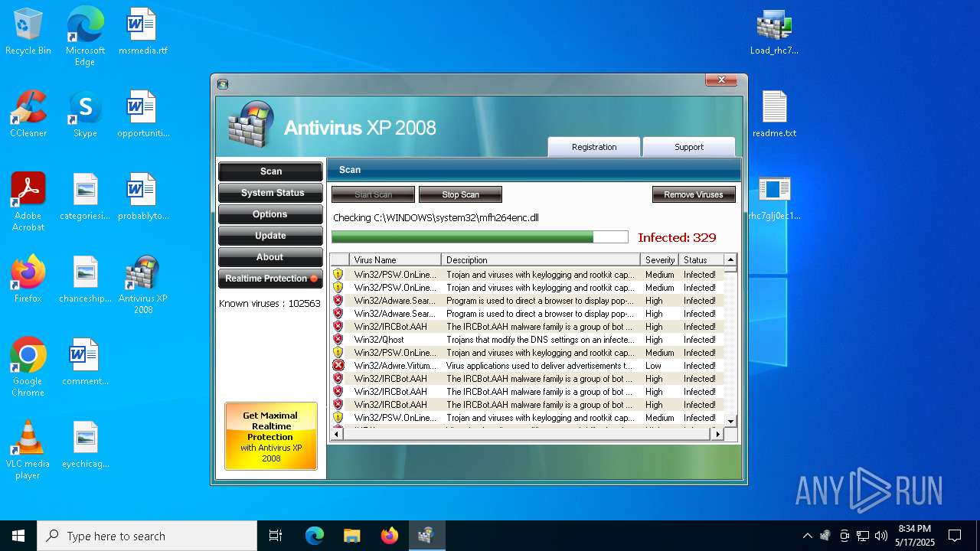The height and width of the screenshot is (551, 980).
Task: Click the green scan progress bar
Action: (479, 237)
